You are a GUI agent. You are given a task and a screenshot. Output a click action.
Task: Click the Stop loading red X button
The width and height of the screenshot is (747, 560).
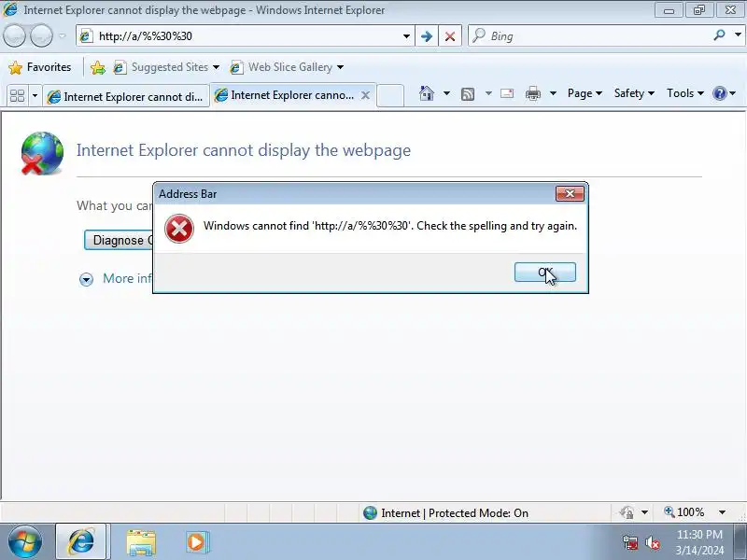point(450,36)
